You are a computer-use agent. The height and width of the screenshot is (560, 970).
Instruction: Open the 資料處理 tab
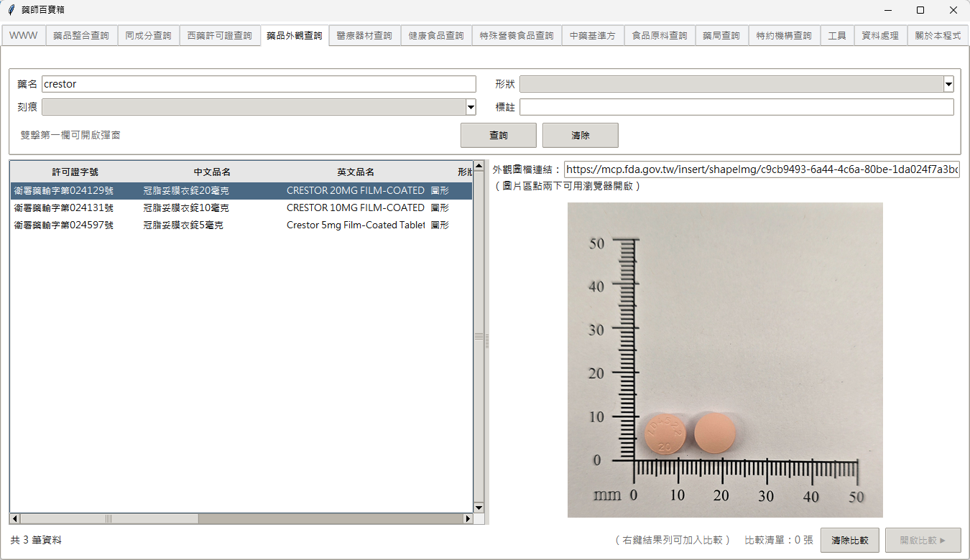[x=881, y=35]
